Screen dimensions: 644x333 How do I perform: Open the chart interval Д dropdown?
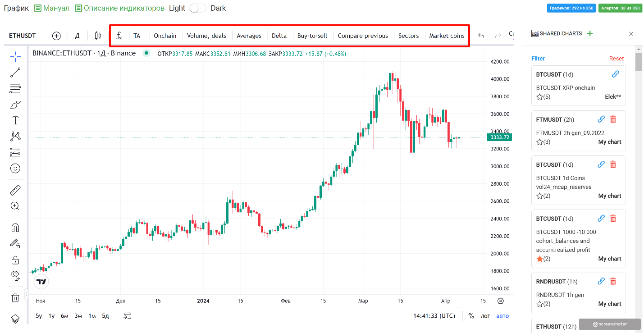click(x=77, y=36)
